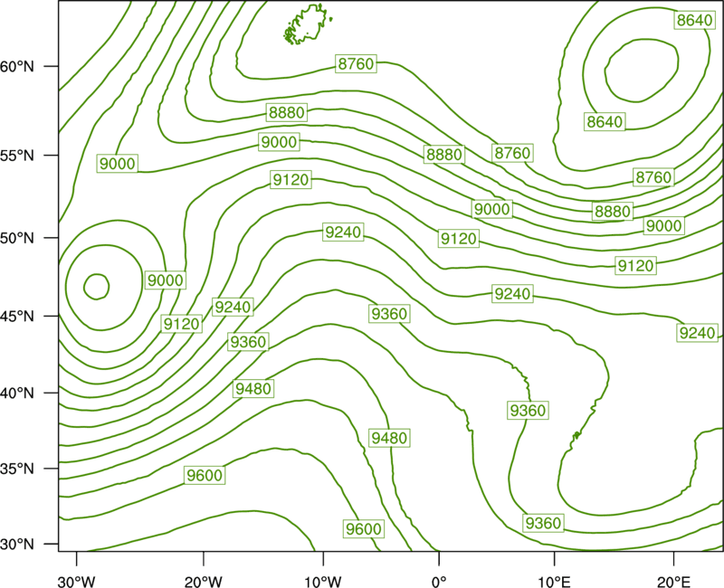
Task: Click the 60°N latitude axis label
Action: [x=17, y=66]
